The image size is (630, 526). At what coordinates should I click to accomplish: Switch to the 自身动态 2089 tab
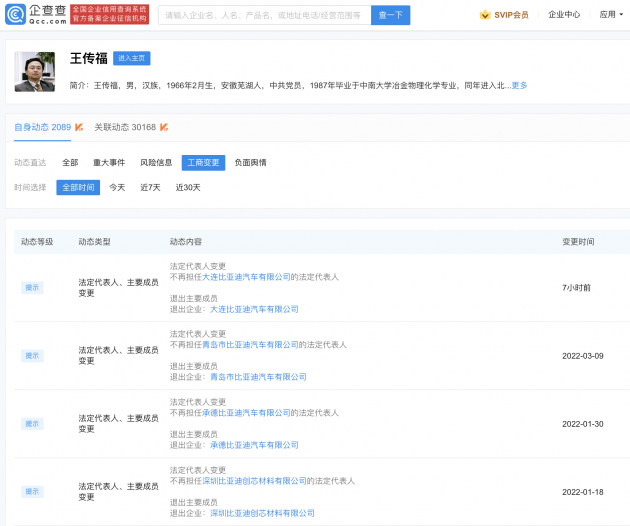pyautogui.click(x=43, y=127)
